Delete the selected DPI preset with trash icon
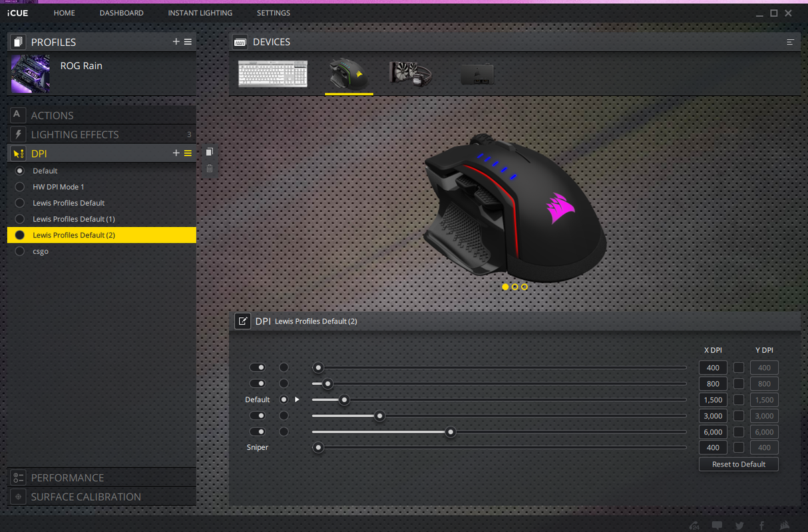Screen dimensions: 808x532 pyautogui.click(x=210, y=169)
